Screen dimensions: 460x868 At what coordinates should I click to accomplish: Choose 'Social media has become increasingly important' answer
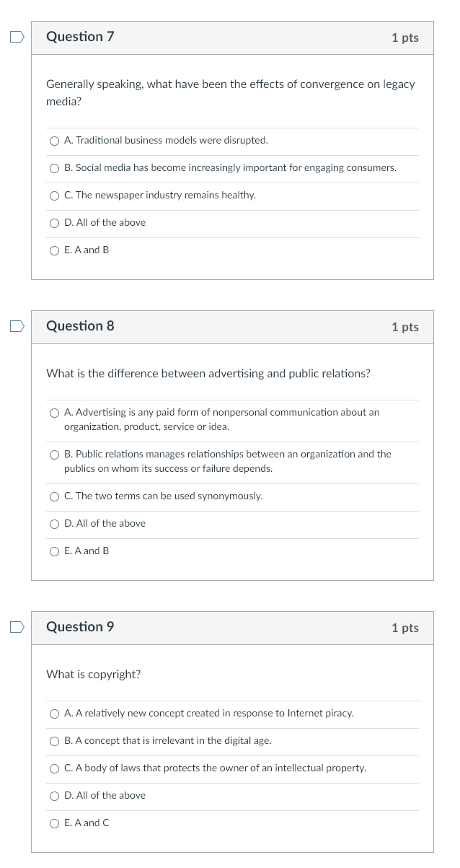click(55, 168)
